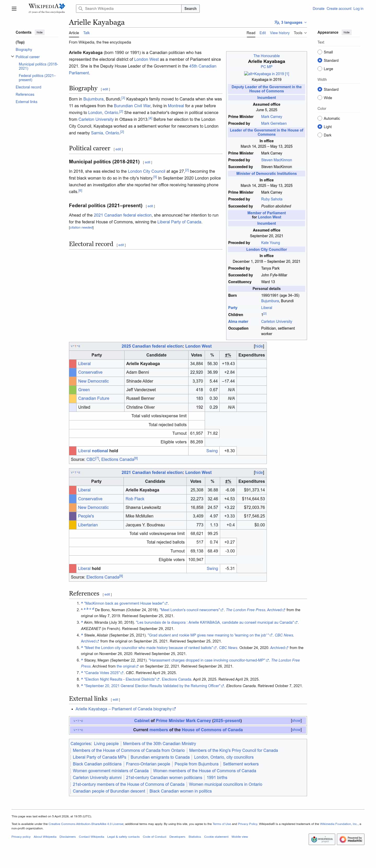Click into the Search Wikipedia field
Viewport: 376px width, 868px height.
128,9
